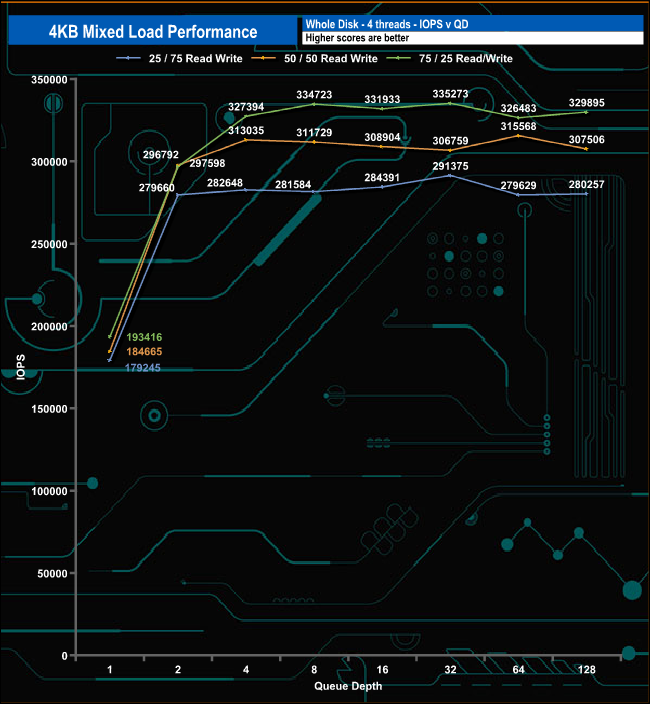Screen dimensions: 650x704
Task: Click queue depth label 64
Action: point(518,670)
